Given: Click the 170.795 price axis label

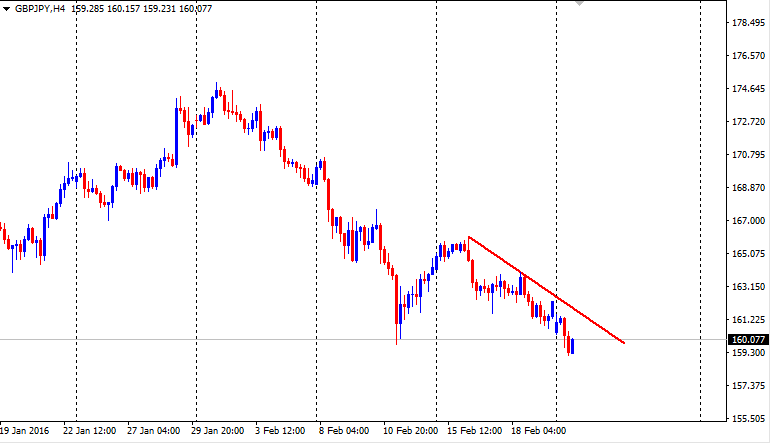Looking at the screenshot, I should point(748,154).
